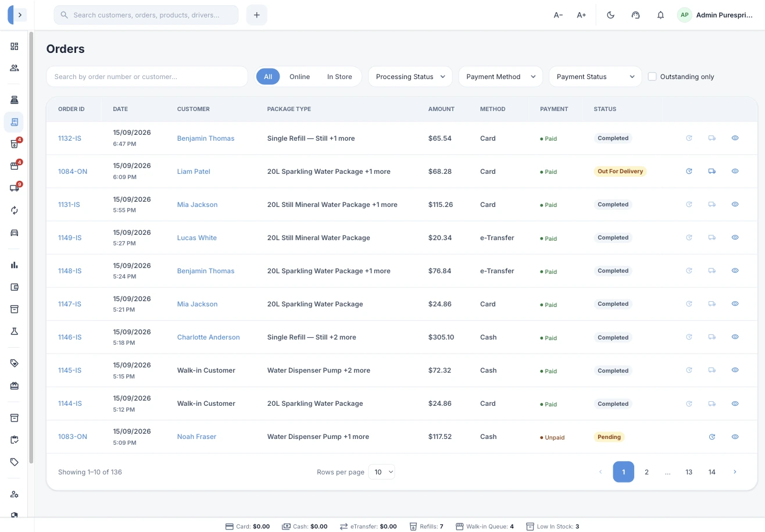Open the flask icon in the sidebar
The height and width of the screenshot is (532, 765).
15,331
